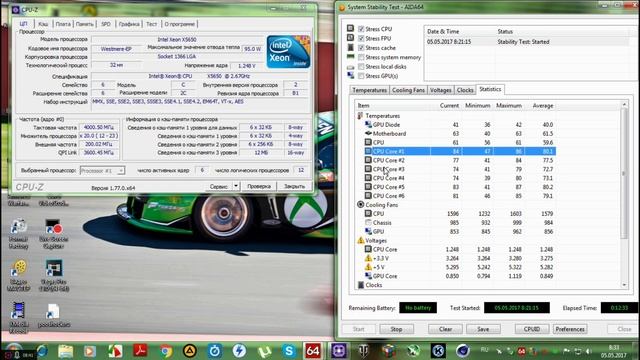Switch to the AIDA64 red 64 taskbar icon
This screenshot has height=360, width=640.
tap(313, 351)
